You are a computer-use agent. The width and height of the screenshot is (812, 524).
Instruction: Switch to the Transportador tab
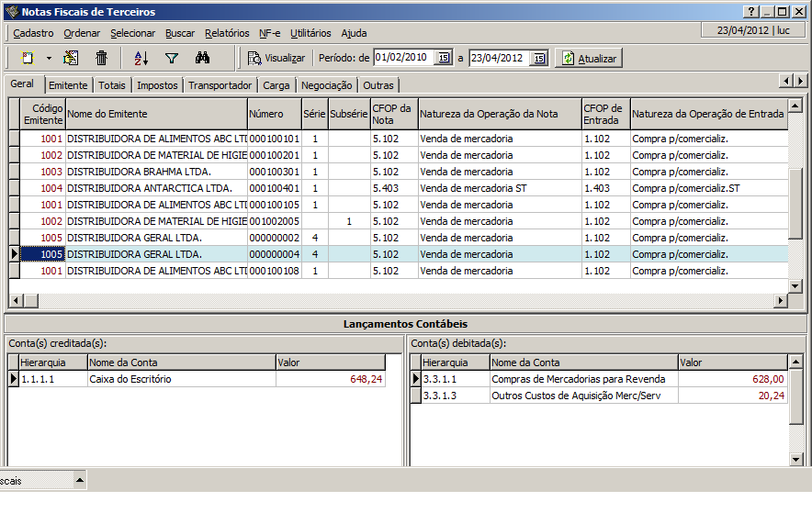click(x=220, y=85)
